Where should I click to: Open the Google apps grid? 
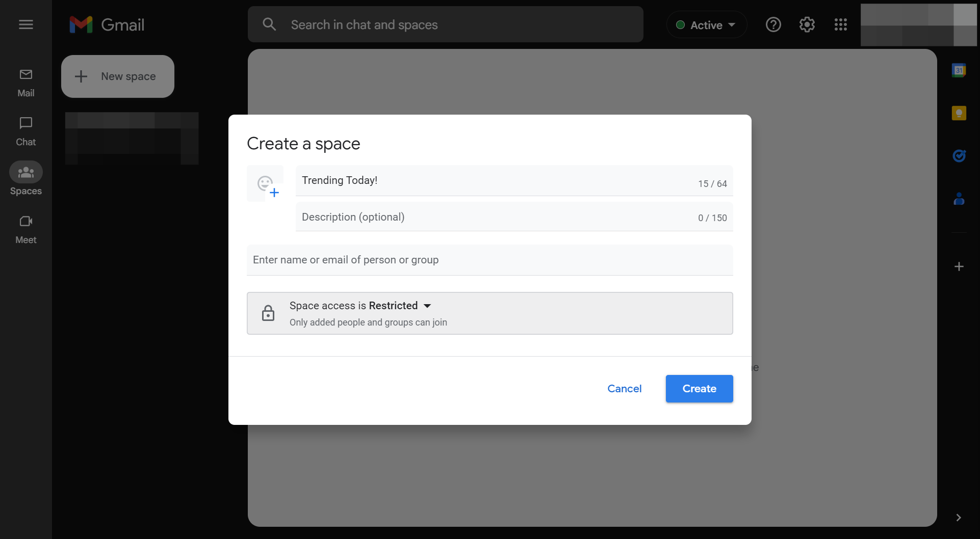pos(841,24)
